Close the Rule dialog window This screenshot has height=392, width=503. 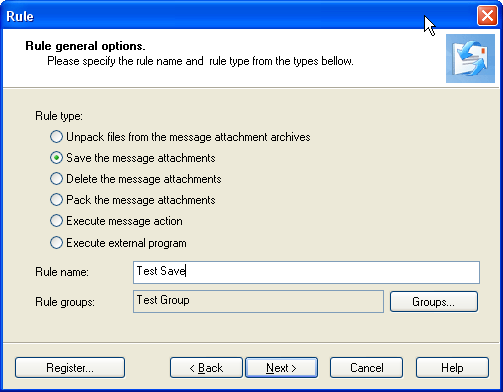487,16
